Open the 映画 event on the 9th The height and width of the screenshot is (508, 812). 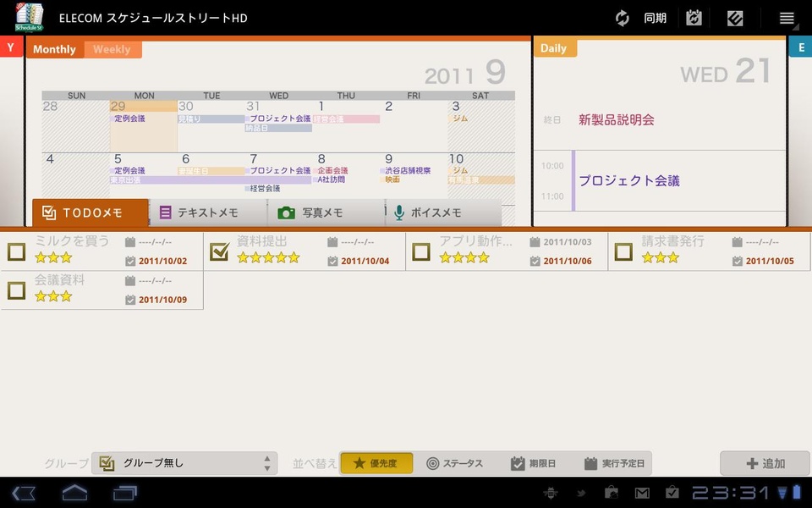coord(392,179)
